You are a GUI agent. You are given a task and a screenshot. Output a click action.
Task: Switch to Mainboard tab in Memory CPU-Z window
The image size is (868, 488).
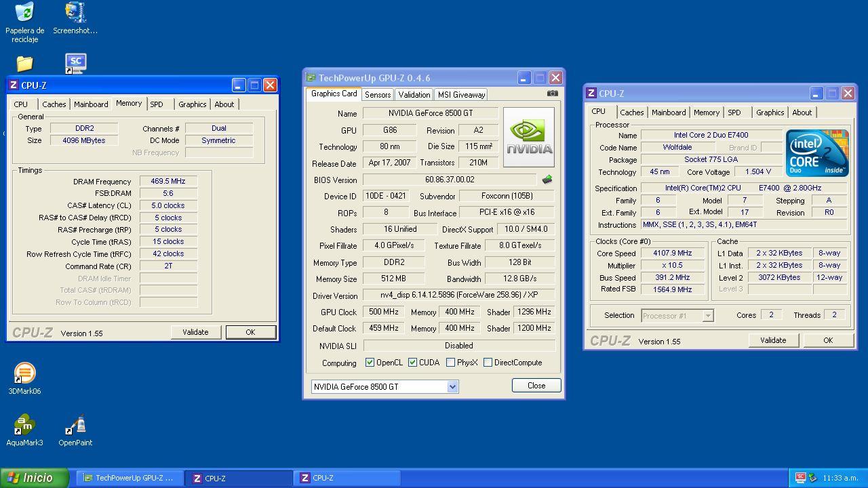(x=91, y=104)
